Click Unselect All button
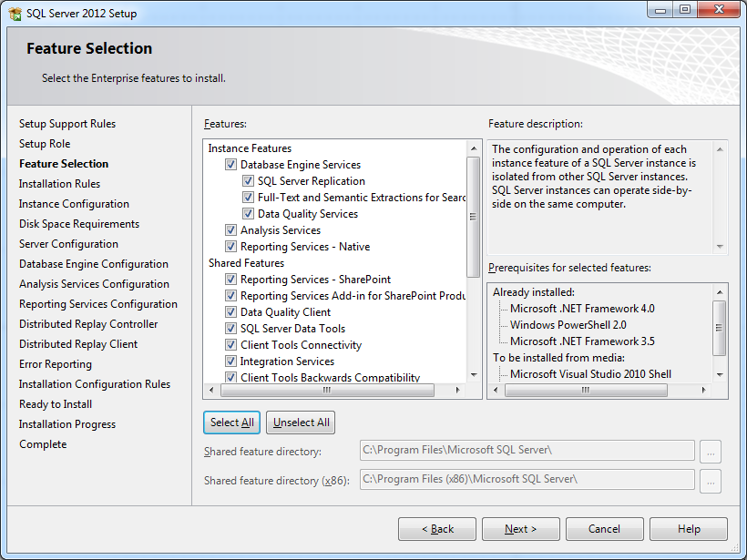Image resolution: width=747 pixels, height=560 pixels. [x=301, y=423]
